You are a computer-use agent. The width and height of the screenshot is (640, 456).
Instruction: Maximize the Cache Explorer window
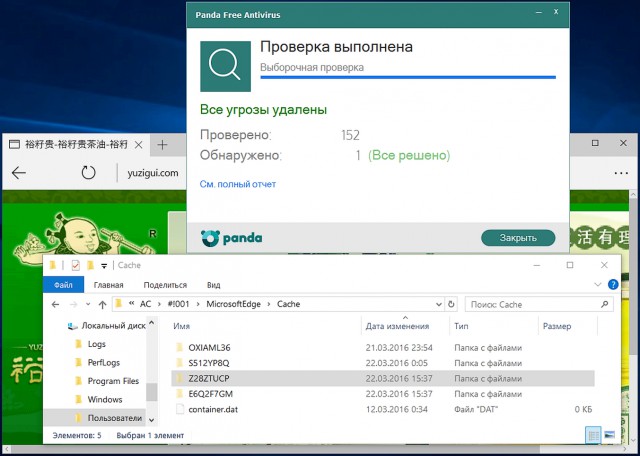pos(570,265)
